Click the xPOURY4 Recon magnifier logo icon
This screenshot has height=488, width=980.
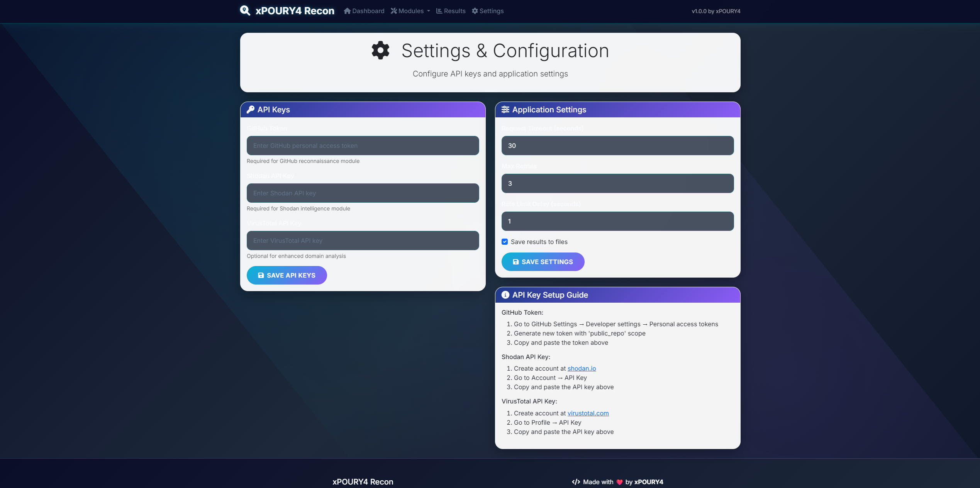pos(245,10)
